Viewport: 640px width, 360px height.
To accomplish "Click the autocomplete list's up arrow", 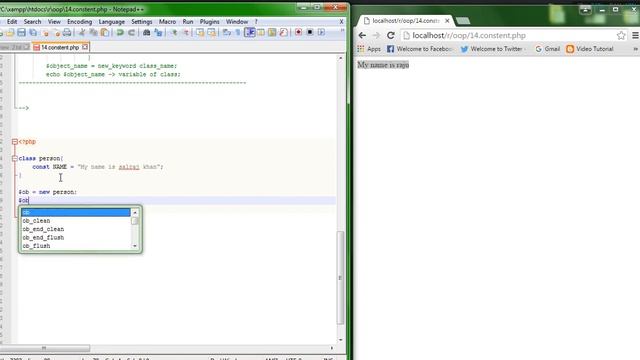I will [x=135, y=213].
